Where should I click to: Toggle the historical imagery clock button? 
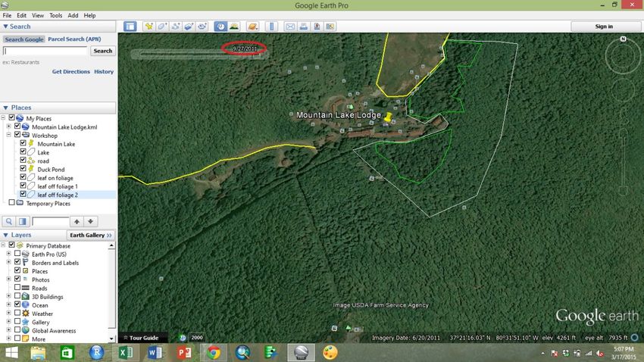pos(220,27)
